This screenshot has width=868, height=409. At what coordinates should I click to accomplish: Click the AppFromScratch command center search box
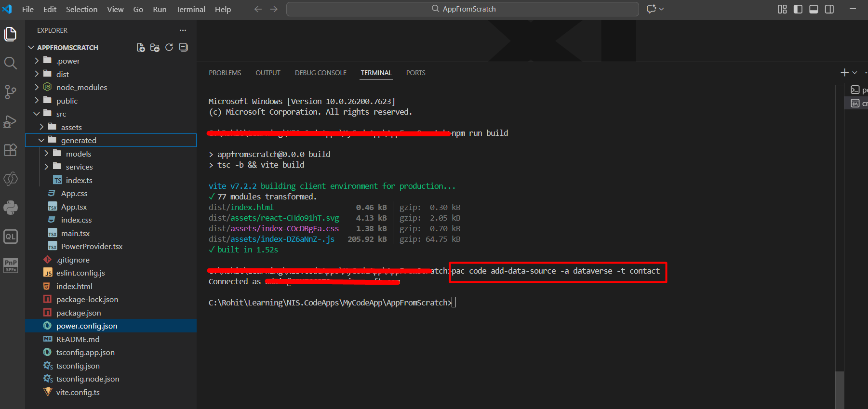463,9
